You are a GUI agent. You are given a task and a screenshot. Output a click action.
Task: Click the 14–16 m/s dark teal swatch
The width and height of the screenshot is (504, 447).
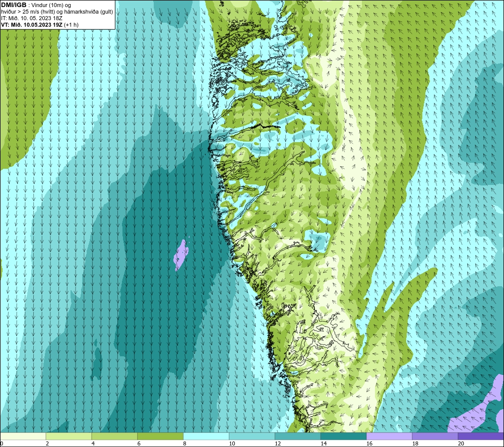point(343,436)
